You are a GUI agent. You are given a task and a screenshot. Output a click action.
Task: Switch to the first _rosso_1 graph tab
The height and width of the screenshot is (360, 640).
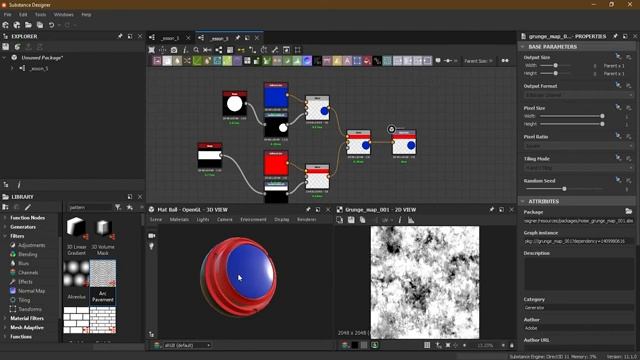(x=169, y=38)
